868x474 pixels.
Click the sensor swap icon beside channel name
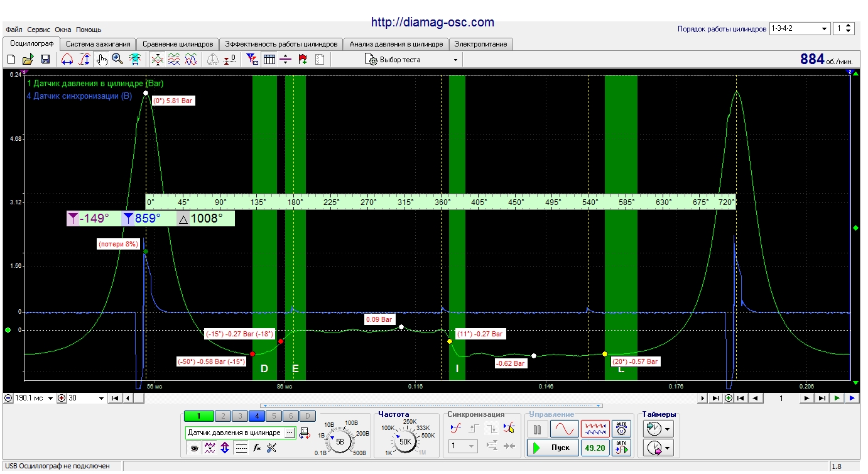(x=305, y=433)
